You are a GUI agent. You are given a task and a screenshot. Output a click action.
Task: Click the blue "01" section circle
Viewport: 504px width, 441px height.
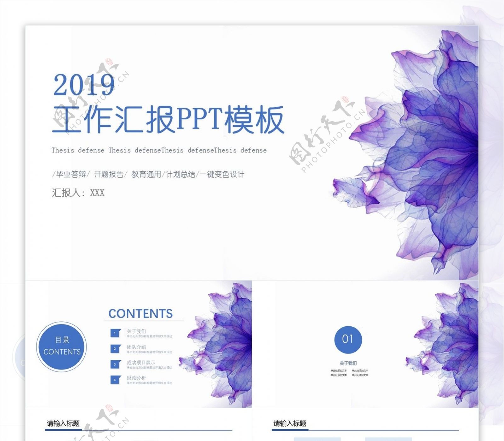tap(348, 339)
